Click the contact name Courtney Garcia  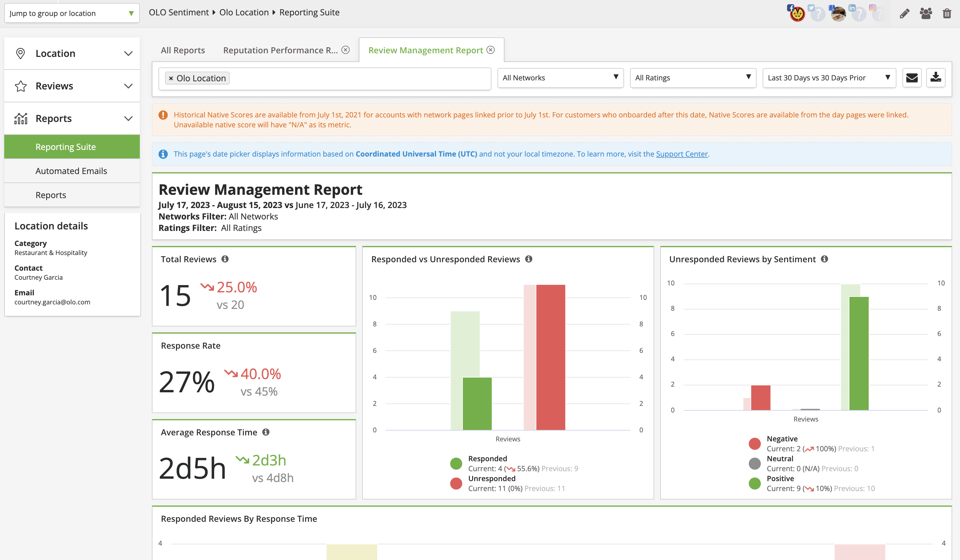pos(39,277)
